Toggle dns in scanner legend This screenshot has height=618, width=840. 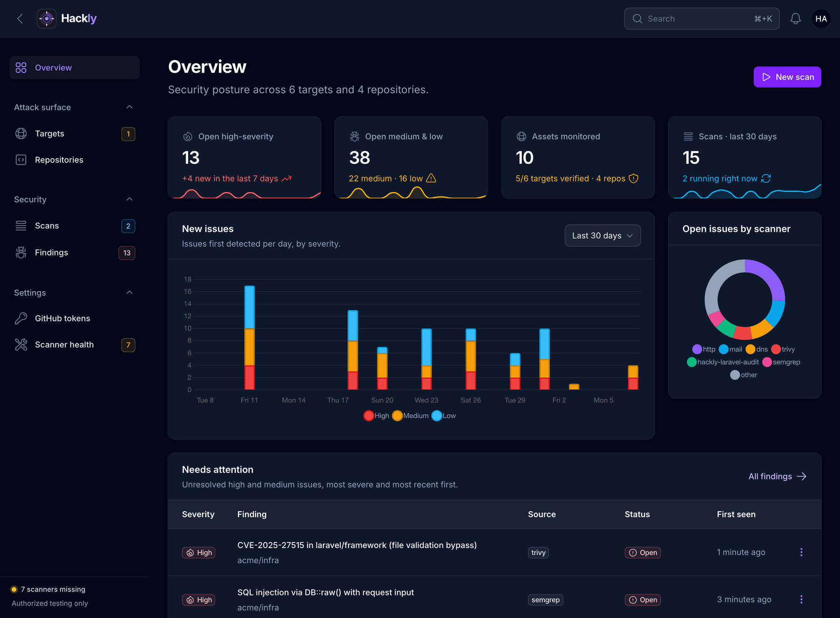pyautogui.click(x=756, y=349)
